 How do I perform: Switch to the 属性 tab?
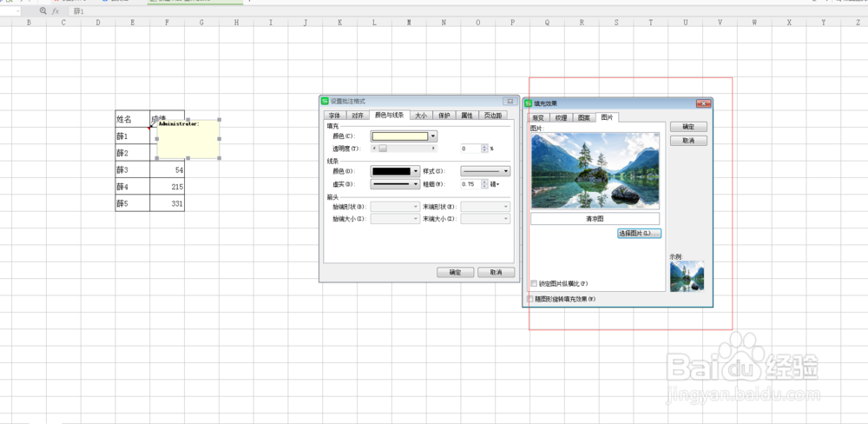point(467,116)
